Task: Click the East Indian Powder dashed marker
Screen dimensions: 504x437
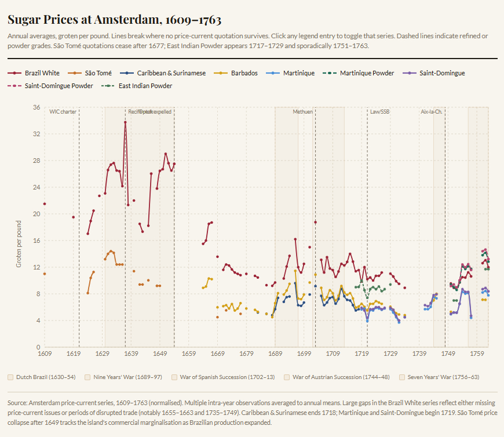Action: [109, 86]
